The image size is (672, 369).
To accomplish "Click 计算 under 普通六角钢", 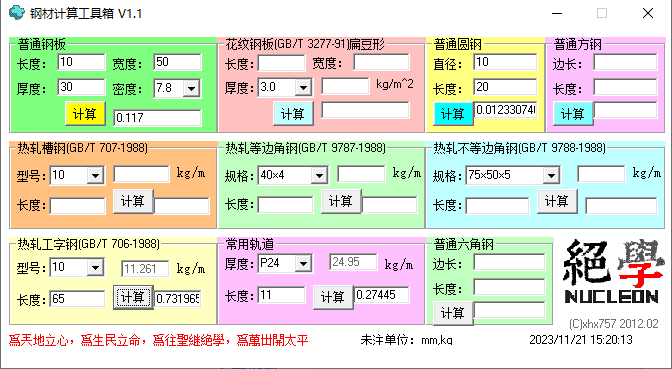I will coord(453,313).
